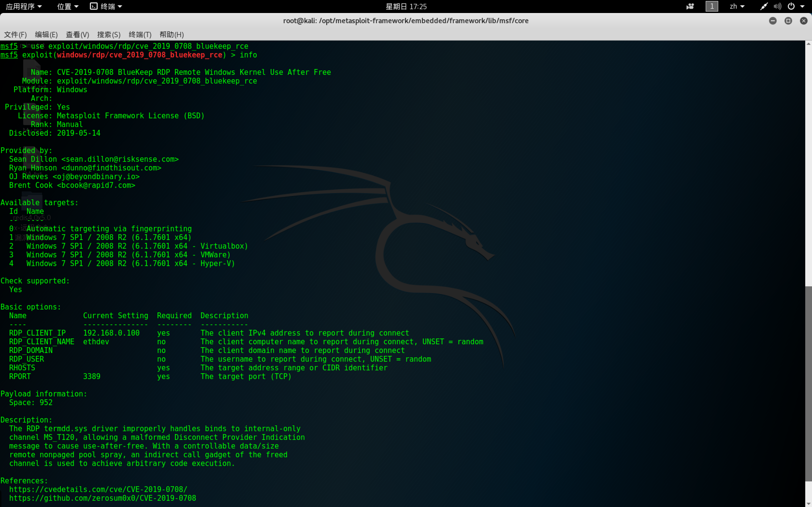This screenshot has width=812, height=507.
Task: Click the cvedetails.com reference link
Action: point(98,489)
